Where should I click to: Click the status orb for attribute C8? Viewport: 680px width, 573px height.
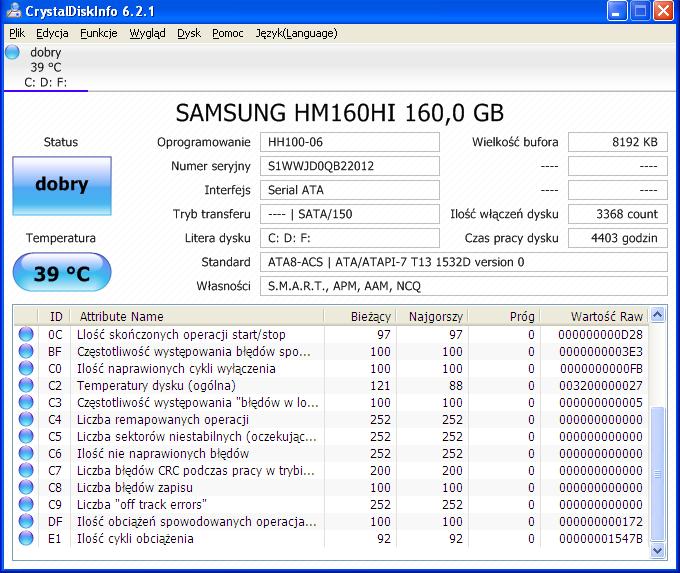[x=26, y=488]
